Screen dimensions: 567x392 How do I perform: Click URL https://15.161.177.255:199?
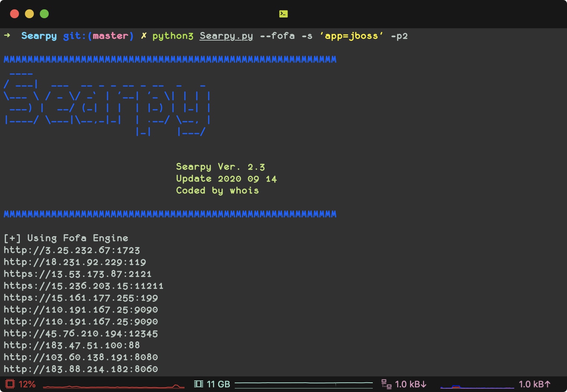click(x=81, y=298)
